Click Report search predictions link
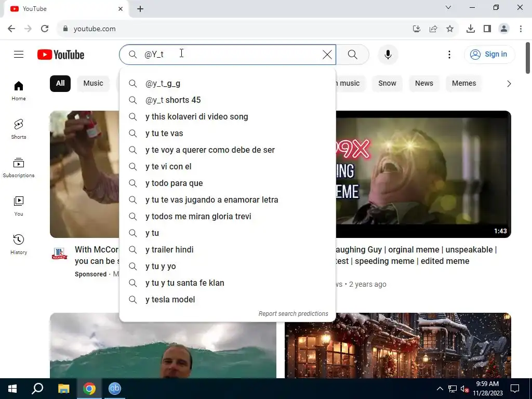Screen dimensions: 532x399 [293, 314]
